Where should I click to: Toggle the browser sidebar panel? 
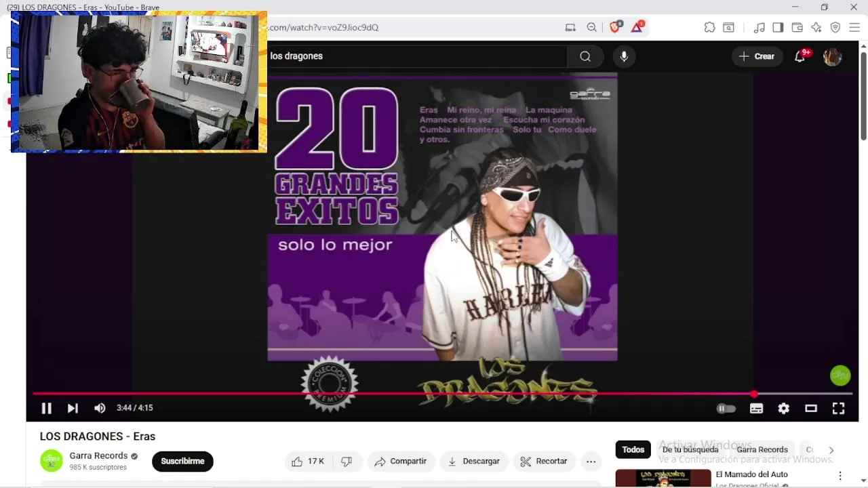778,28
